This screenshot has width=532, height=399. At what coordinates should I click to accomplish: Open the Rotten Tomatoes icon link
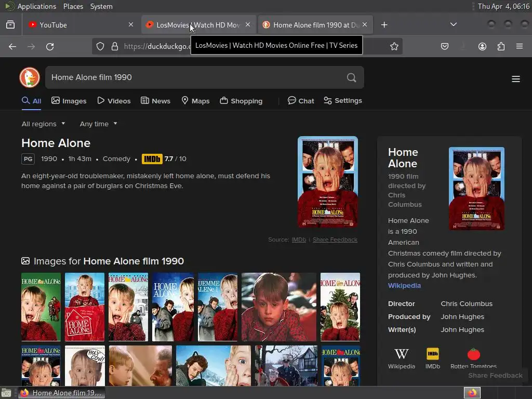(x=473, y=358)
